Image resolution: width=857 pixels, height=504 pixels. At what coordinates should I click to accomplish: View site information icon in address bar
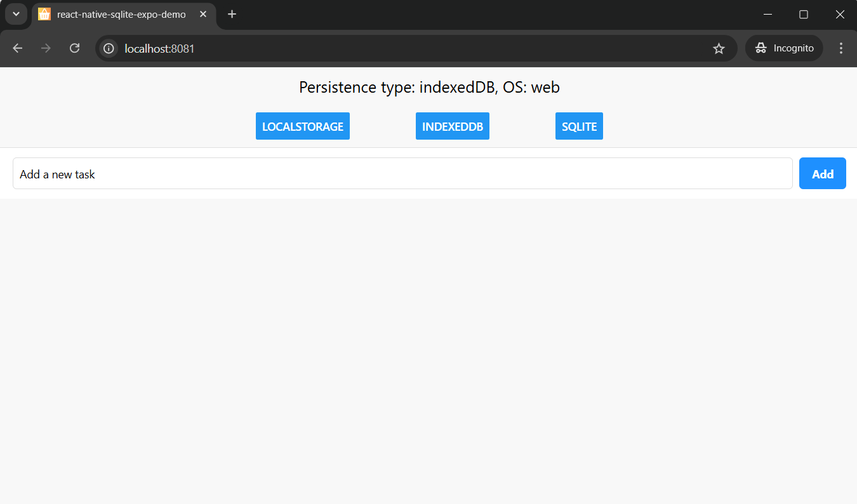109,48
